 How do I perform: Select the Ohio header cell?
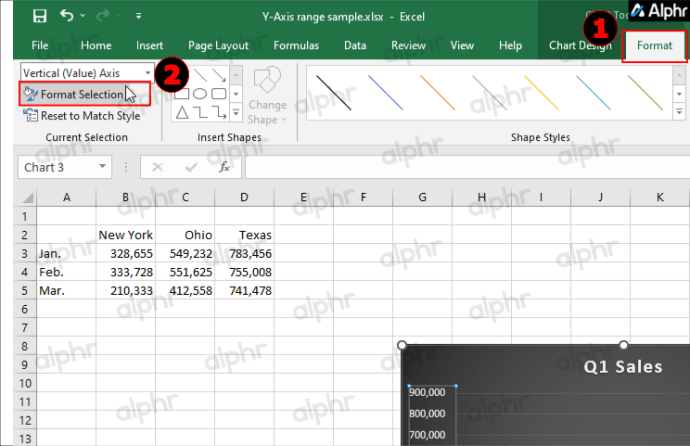click(185, 235)
